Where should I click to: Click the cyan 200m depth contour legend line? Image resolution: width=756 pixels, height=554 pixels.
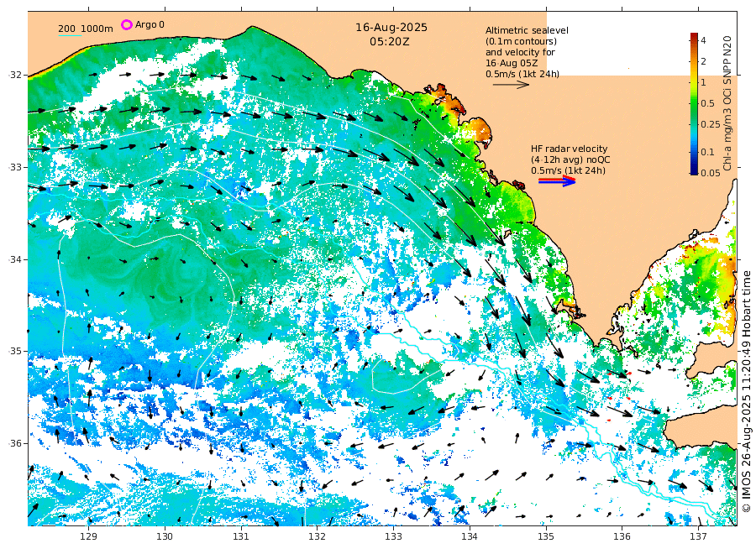click(70, 35)
